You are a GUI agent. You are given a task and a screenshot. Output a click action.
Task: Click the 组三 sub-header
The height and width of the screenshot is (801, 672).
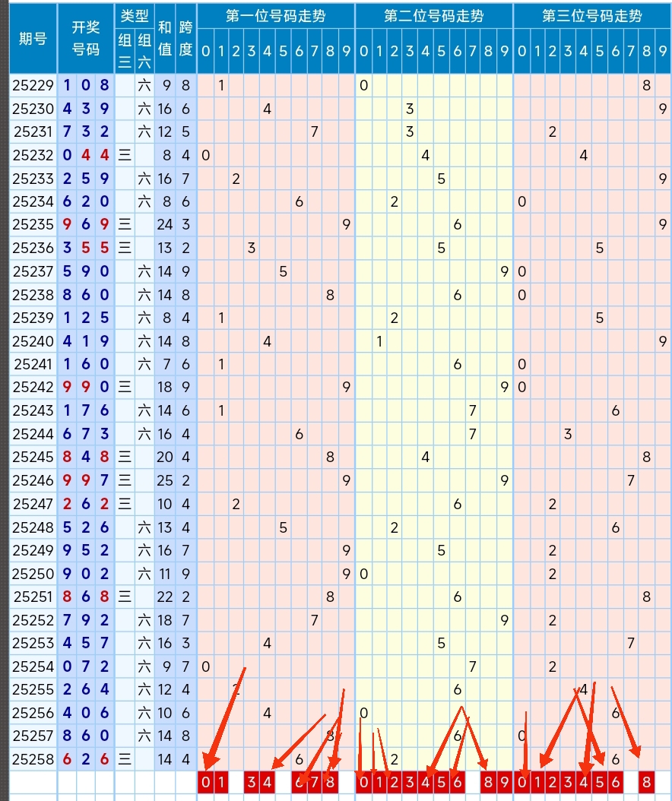point(125,51)
